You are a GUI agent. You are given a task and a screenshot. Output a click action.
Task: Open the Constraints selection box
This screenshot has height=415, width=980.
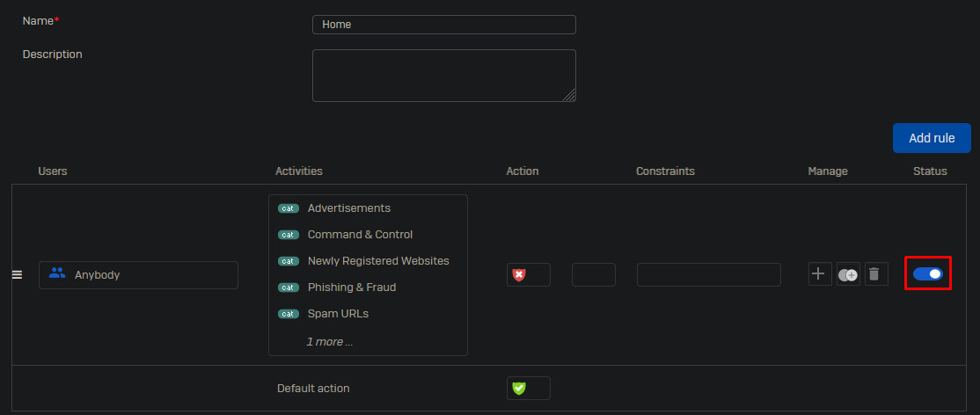click(708, 274)
